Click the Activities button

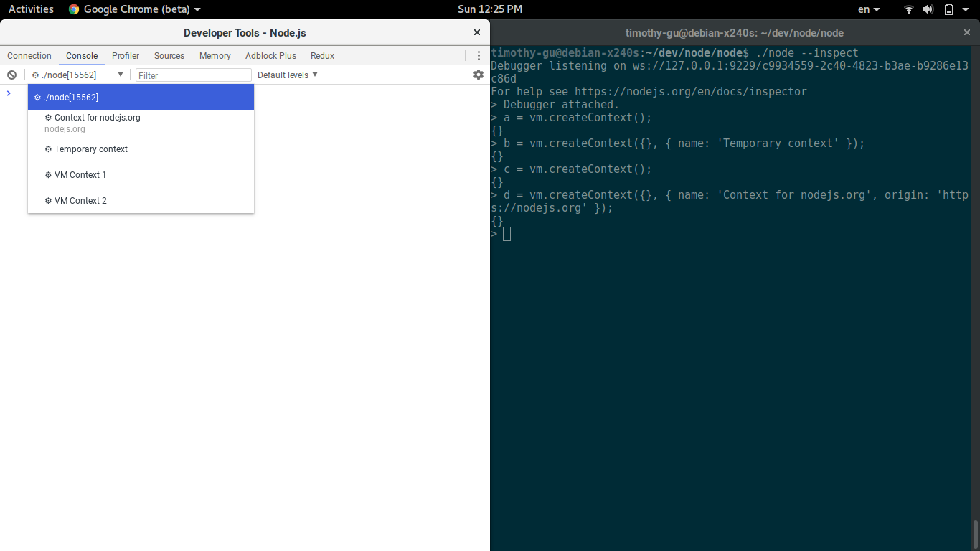point(31,9)
